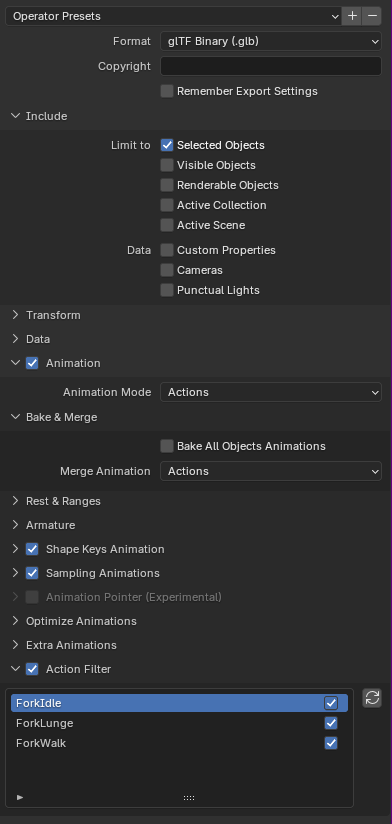Image resolution: width=392 pixels, height=824 pixels.
Task: Open the Operator Presets menu
Action: (173, 16)
